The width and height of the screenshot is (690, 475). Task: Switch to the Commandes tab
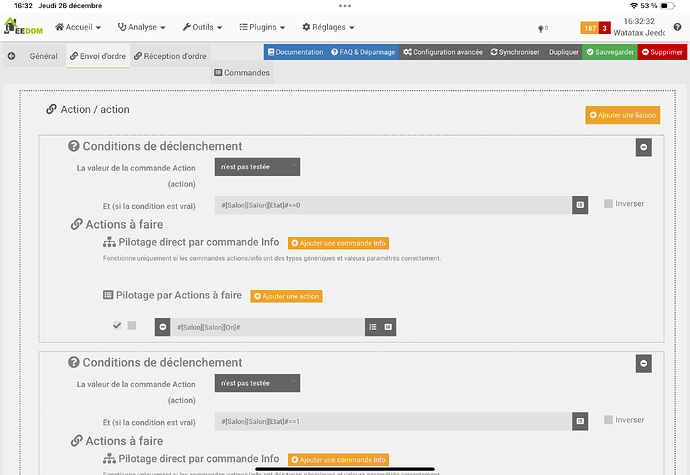[x=242, y=73]
